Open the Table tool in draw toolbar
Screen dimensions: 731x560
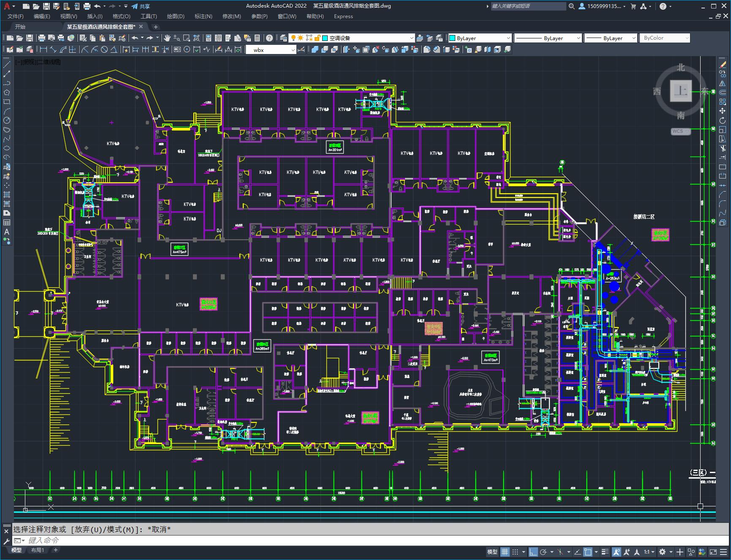click(7, 222)
